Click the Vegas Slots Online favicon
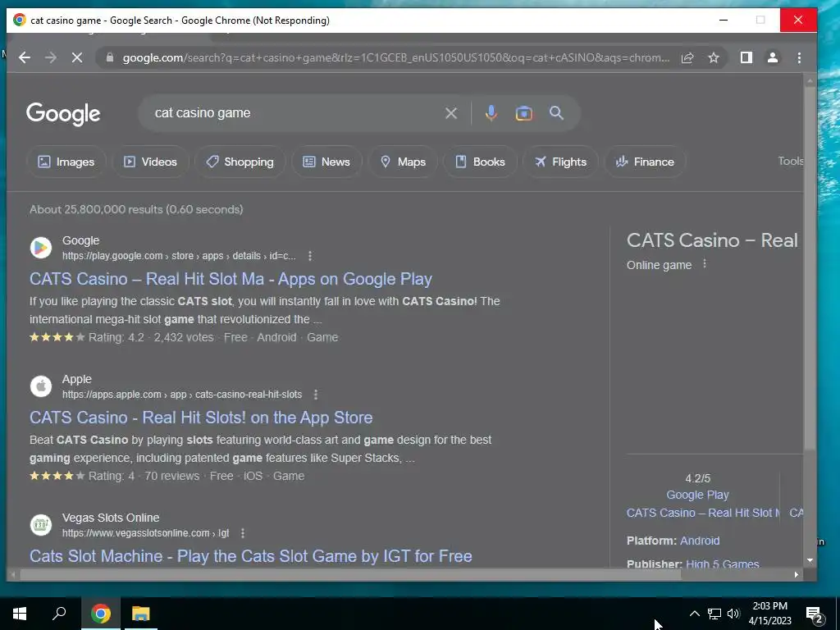The height and width of the screenshot is (630, 840). pos(41,525)
